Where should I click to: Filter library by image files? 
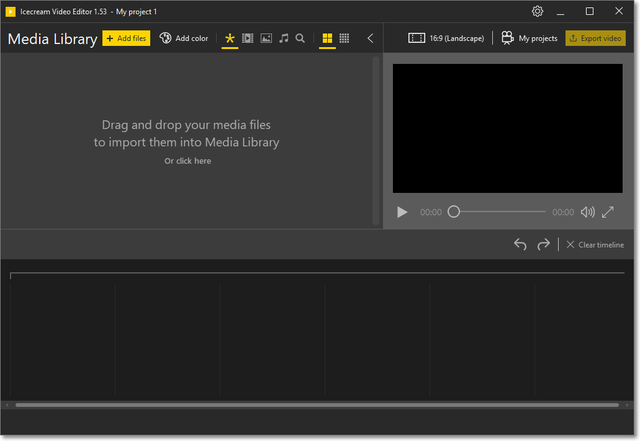click(x=266, y=38)
